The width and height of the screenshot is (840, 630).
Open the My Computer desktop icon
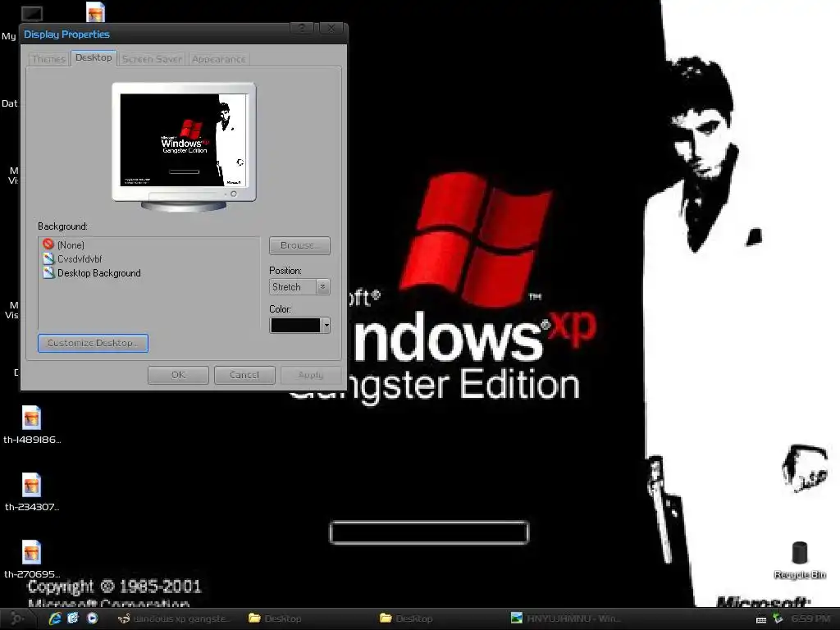pyautogui.click(x=32, y=13)
